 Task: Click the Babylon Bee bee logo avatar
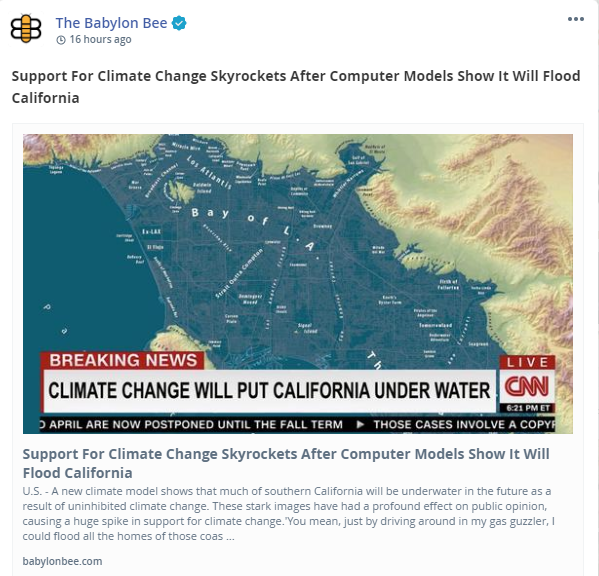[26, 29]
